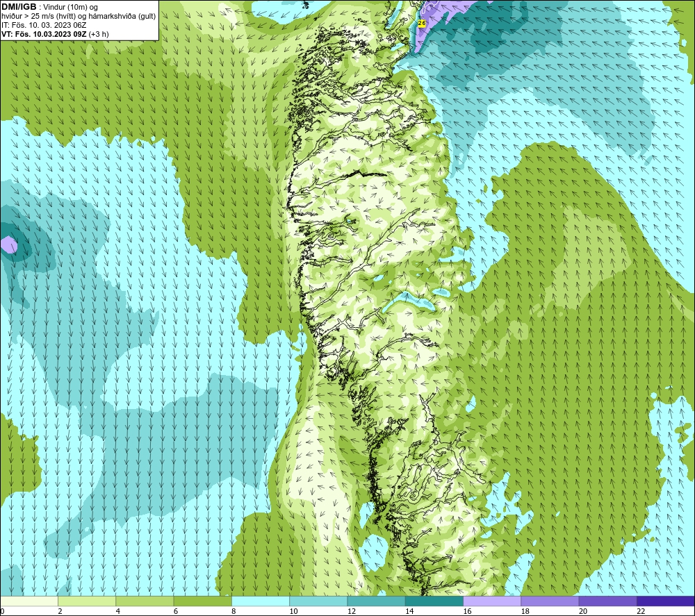Select the pale yellow 0–2 m/s swatch
Viewport: 695px width, 616px height.
pos(28,601)
